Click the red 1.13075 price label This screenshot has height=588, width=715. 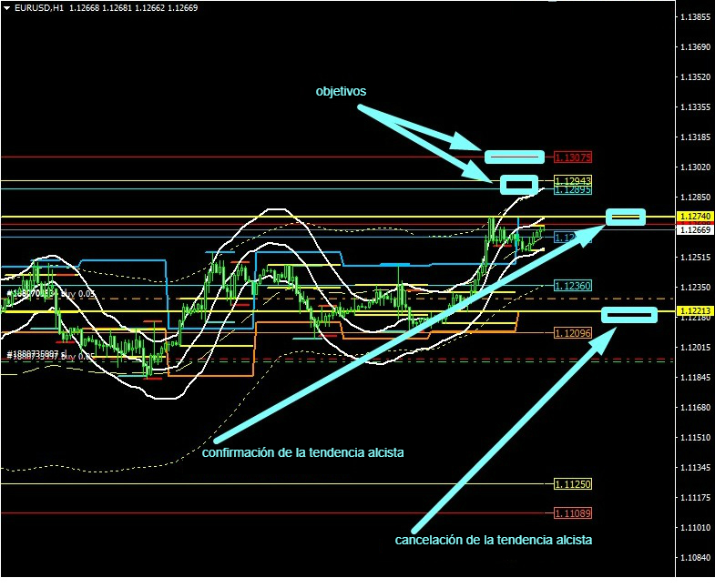[573, 157]
